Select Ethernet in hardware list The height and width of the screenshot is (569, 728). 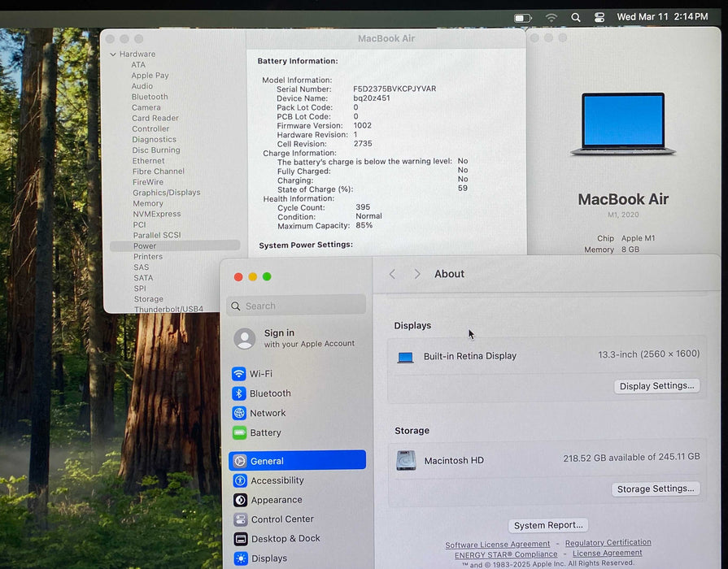[149, 161]
